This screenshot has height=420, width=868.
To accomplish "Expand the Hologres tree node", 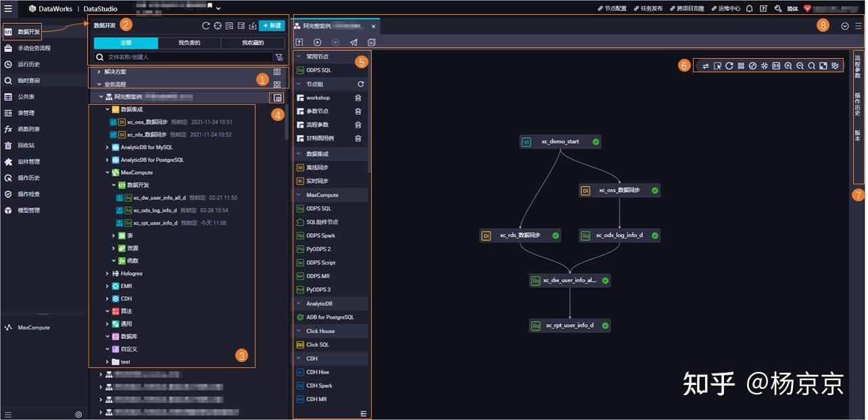I will (x=107, y=273).
